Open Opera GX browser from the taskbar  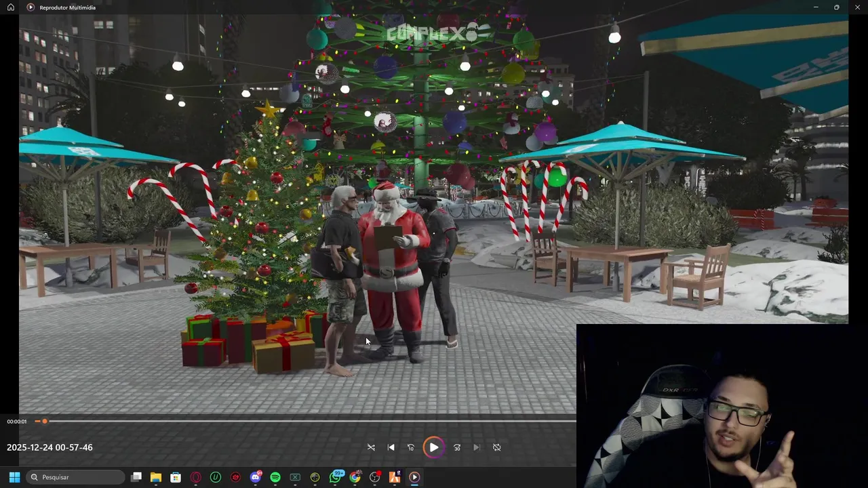[195, 477]
